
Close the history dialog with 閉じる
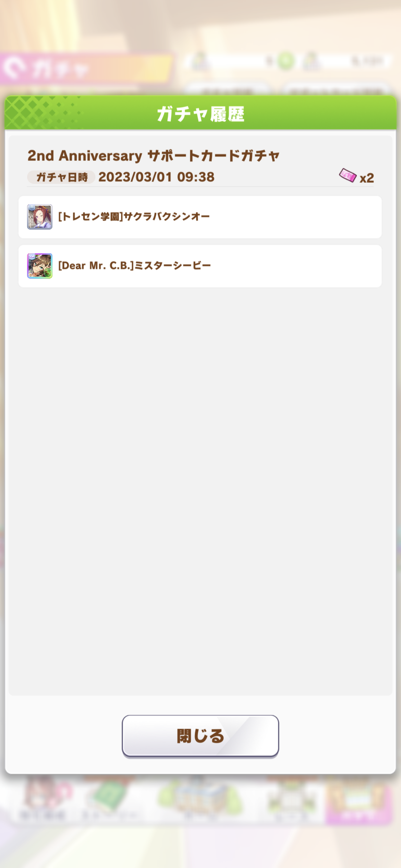coord(200,736)
